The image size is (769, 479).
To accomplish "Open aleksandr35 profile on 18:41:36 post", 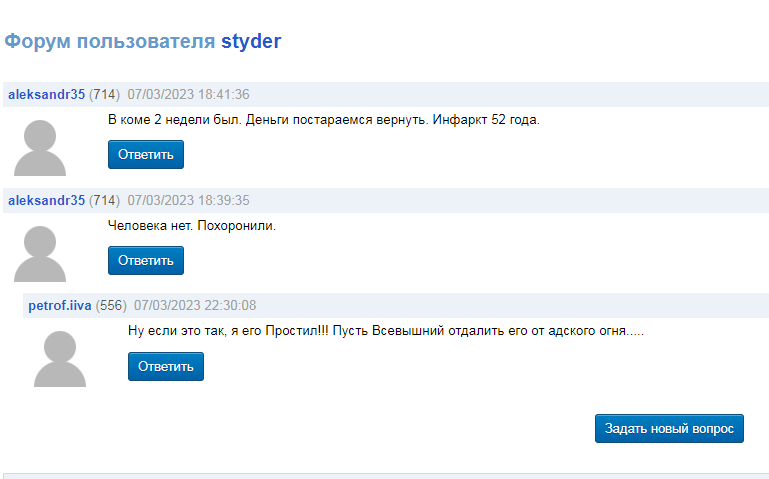I will click(47, 94).
